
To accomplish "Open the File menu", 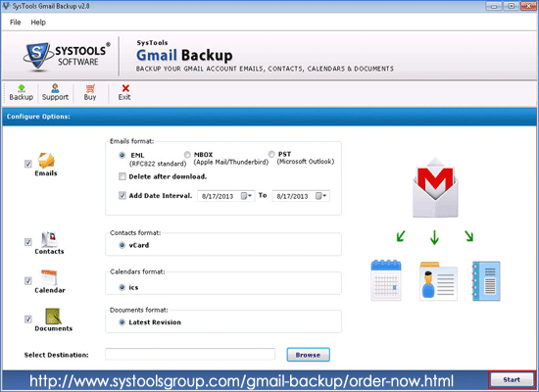I will 15,23.
